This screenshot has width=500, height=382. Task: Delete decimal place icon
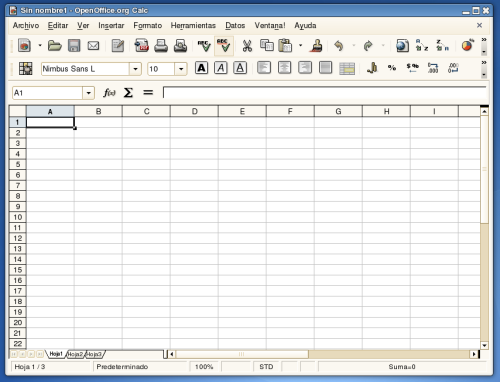coord(453,68)
